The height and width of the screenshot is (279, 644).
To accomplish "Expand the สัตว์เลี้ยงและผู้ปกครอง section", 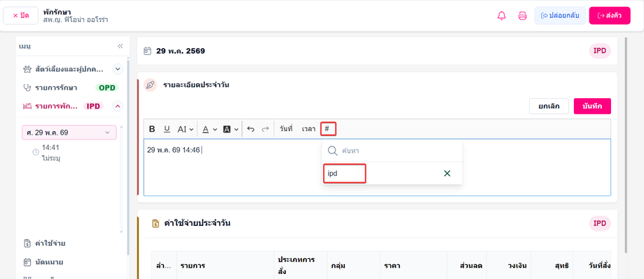I will pyautogui.click(x=118, y=69).
